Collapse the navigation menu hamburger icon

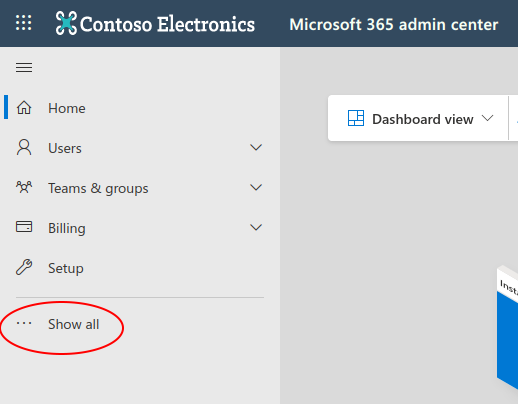pos(24,68)
